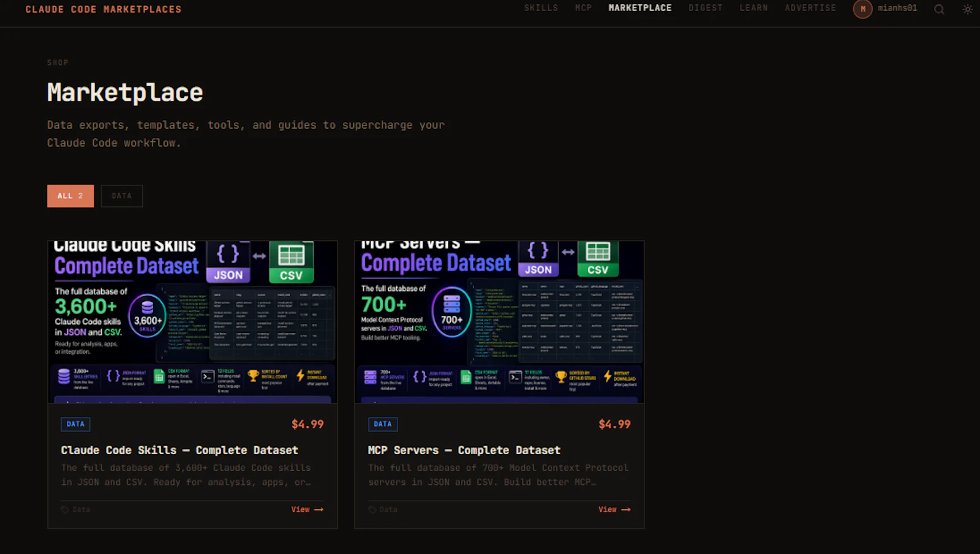Click View on the MCP Servers card
The height and width of the screenshot is (554, 980).
pyautogui.click(x=614, y=509)
